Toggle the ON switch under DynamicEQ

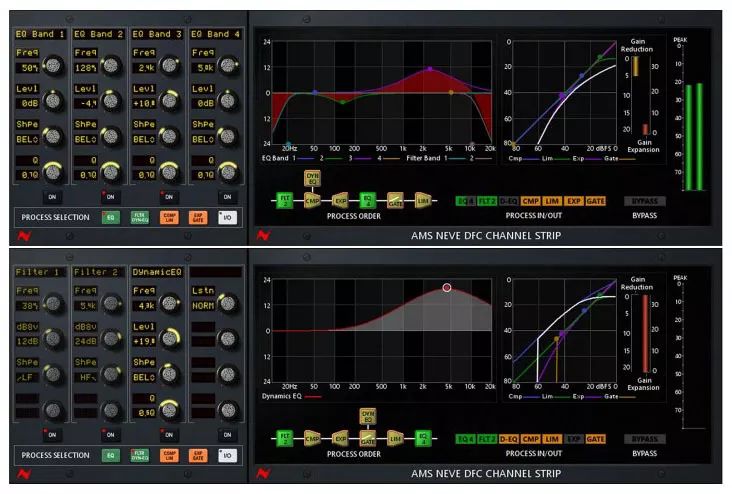pos(169,435)
